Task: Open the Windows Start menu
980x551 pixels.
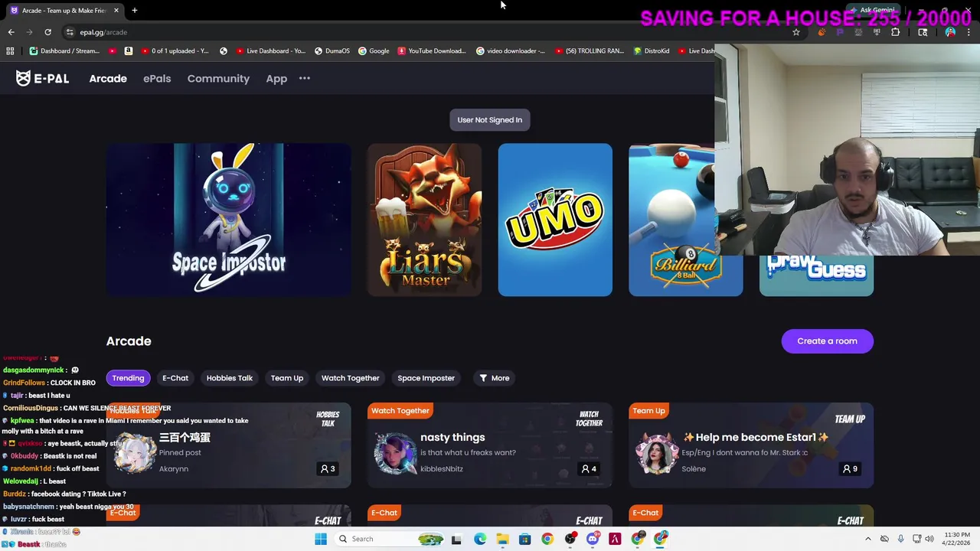Action: (321, 539)
